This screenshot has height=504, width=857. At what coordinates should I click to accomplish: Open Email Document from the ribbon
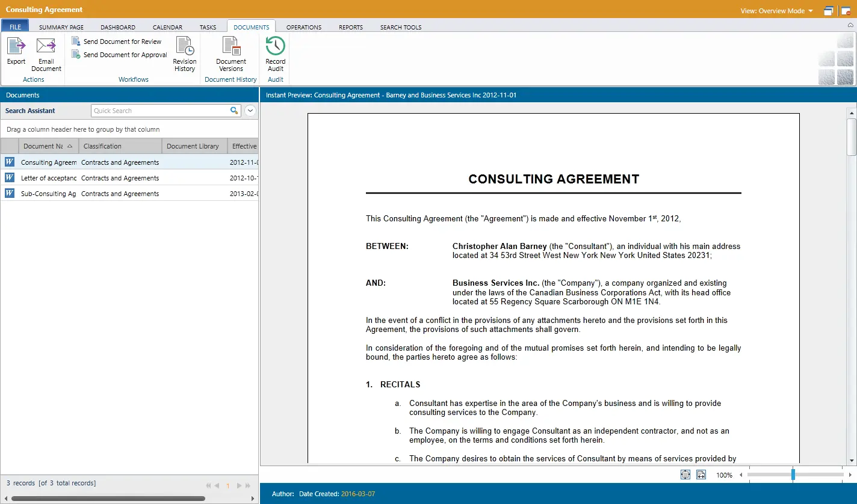pos(46,47)
